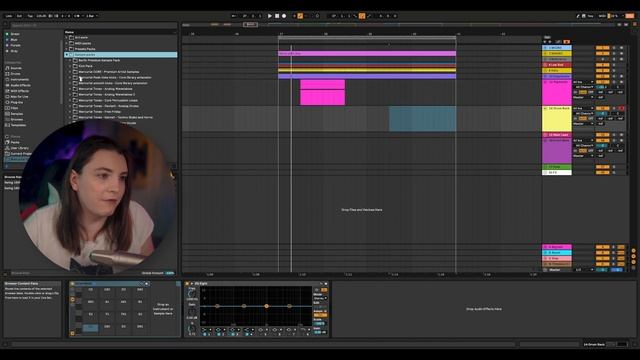640x360 pixels.
Task: Toggle MIDI map mode
Action: pyautogui.click(x=602, y=16)
